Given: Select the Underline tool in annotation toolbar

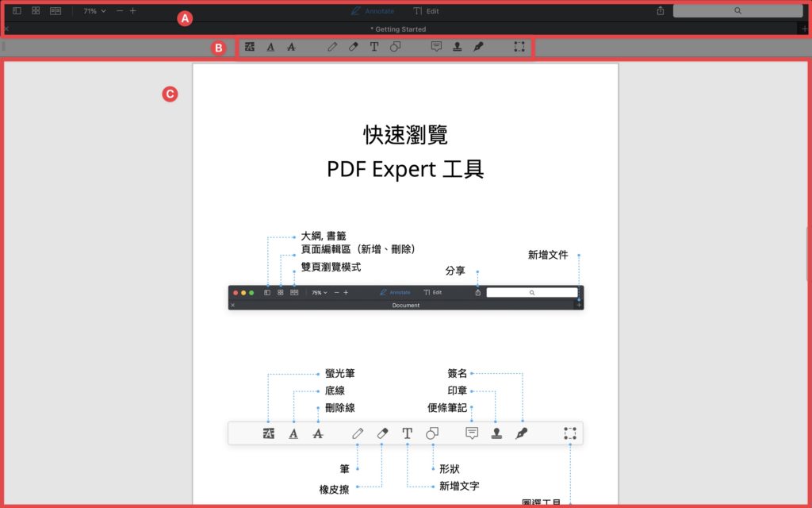Looking at the screenshot, I should (x=270, y=47).
